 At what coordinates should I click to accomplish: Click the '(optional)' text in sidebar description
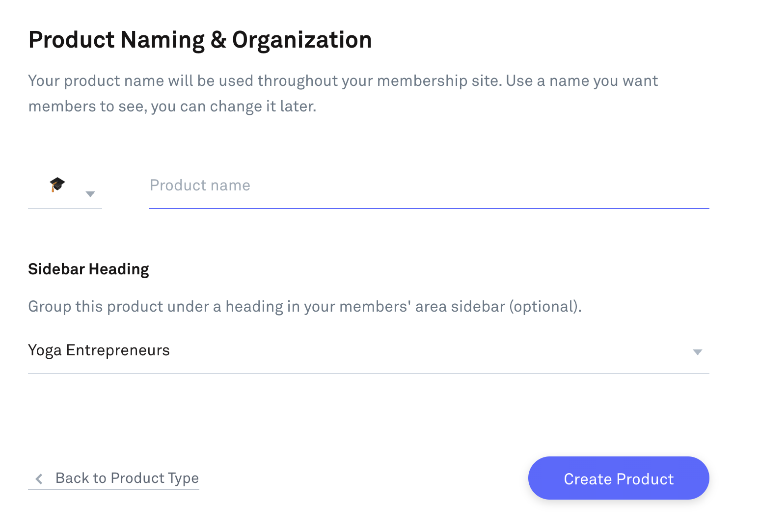[x=544, y=307]
